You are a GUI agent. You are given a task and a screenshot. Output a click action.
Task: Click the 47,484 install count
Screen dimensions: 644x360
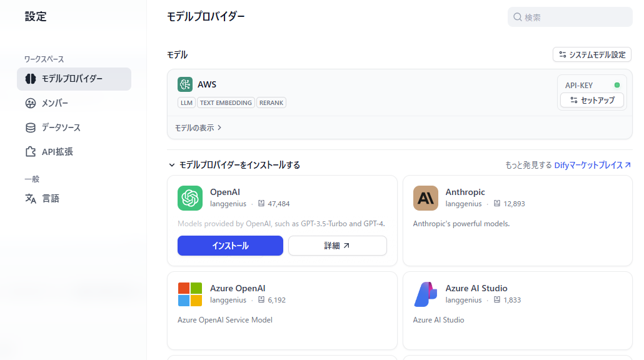[x=278, y=204]
